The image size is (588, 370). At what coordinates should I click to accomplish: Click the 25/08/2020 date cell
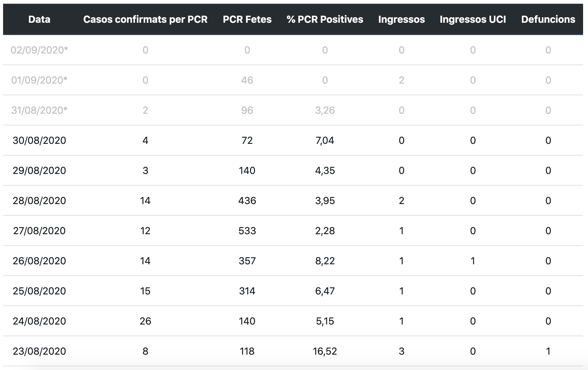tap(39, 291)
